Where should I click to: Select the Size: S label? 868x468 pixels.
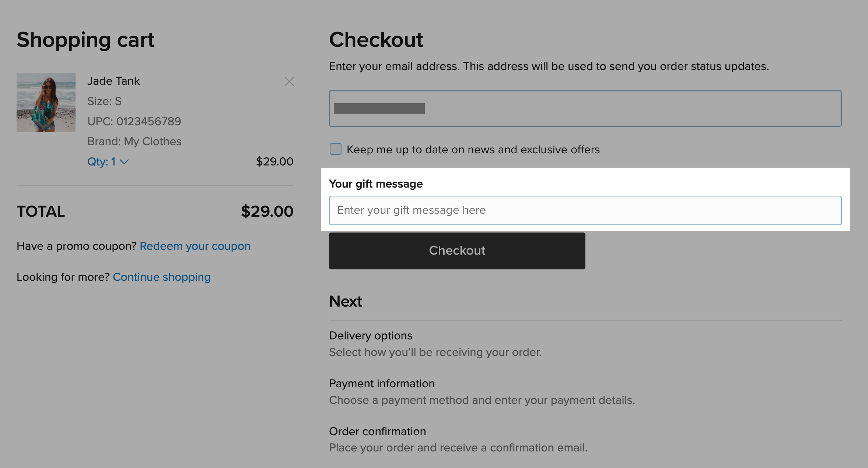(104, 101)
